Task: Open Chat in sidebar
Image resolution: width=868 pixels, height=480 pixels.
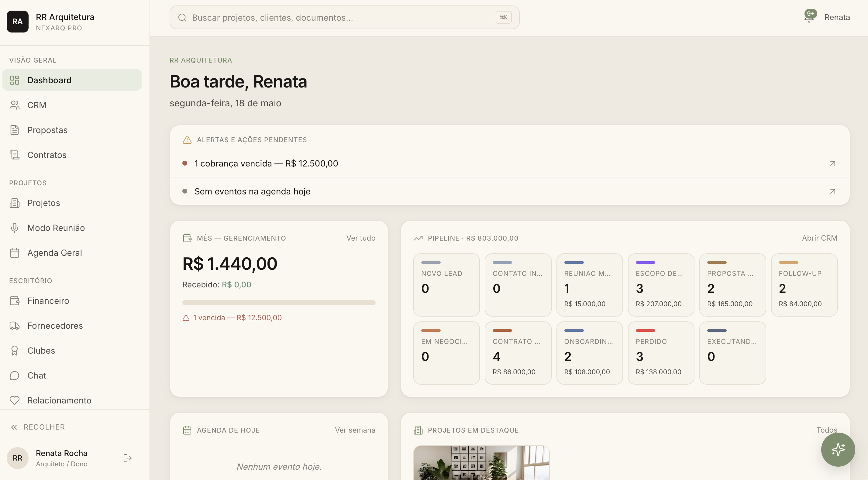Action: pyautogui.click(x=72, y=375)
